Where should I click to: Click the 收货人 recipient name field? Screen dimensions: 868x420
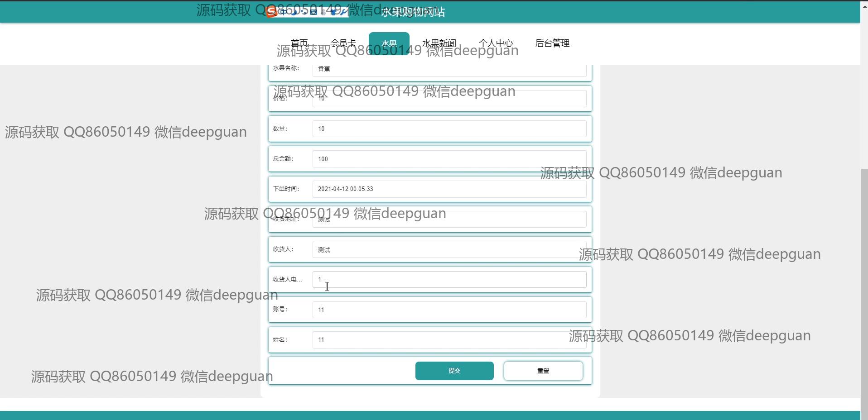click(449, 250)
